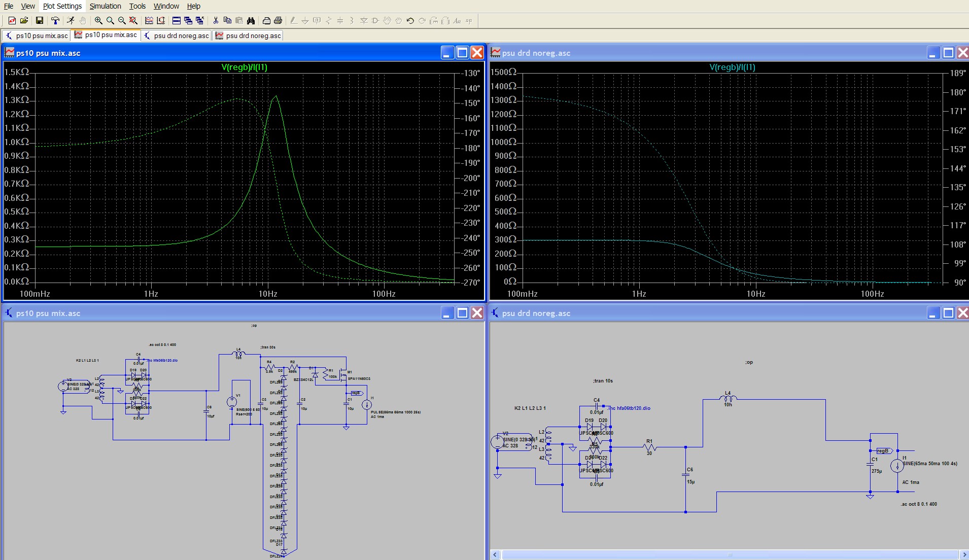Click the 189° phase axis label in the psu drd plot
This screenshot has height=560, width=969.
pos(958,73)
